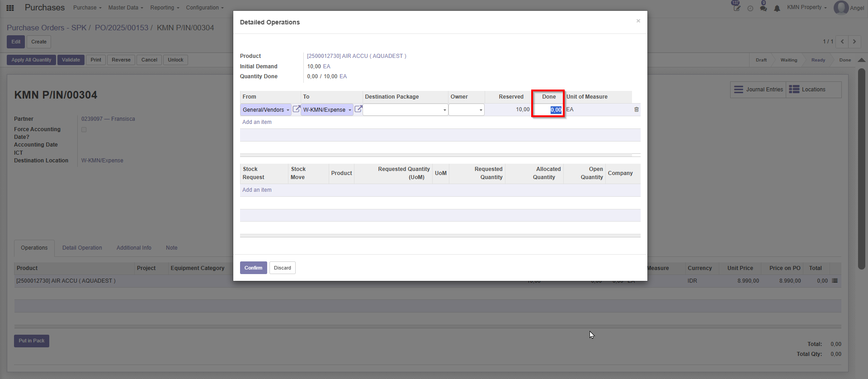The height and width of the screenshot is (379, 868).
Task: Open the AIR ACCU product link in dialog
Action: [357, 56]
